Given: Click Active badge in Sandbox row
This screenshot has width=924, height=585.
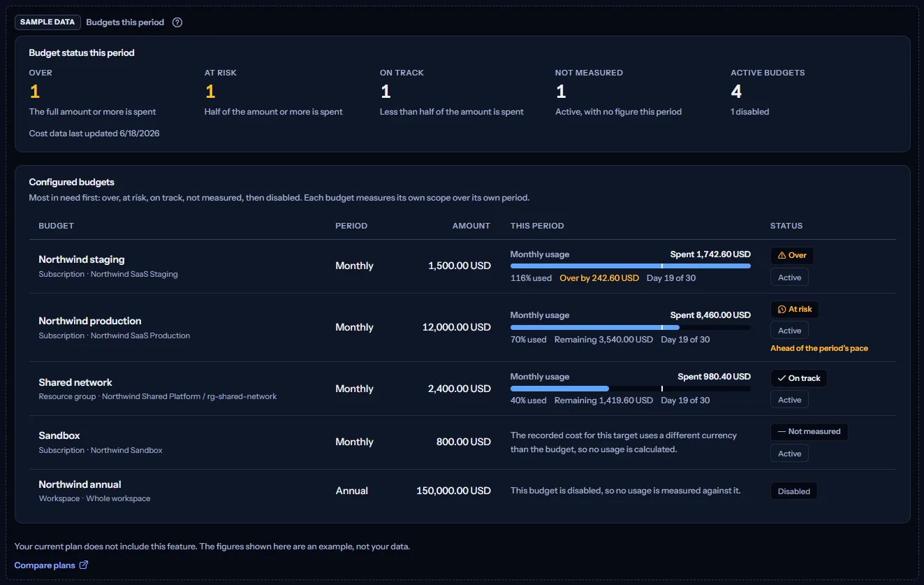Looking at the screenshot, I should (x=789, y=454).
